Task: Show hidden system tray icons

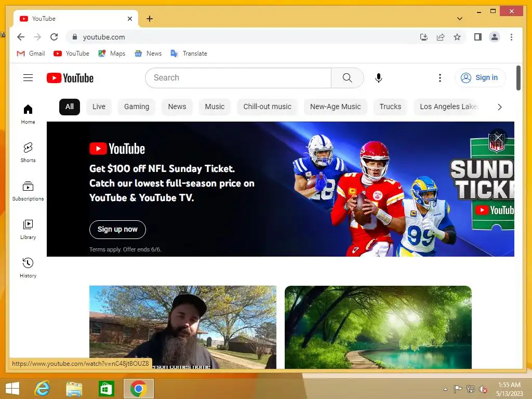Action: [445, 389]
